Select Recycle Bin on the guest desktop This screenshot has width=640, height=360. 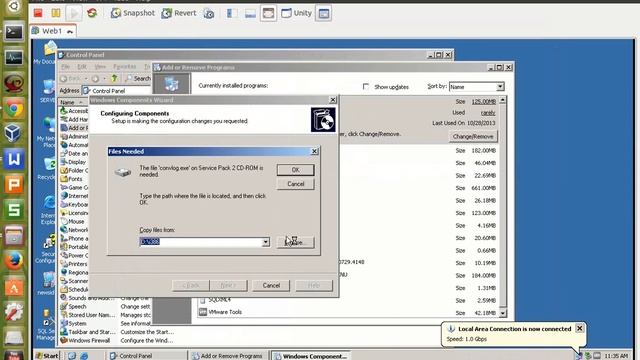point(47,169)
